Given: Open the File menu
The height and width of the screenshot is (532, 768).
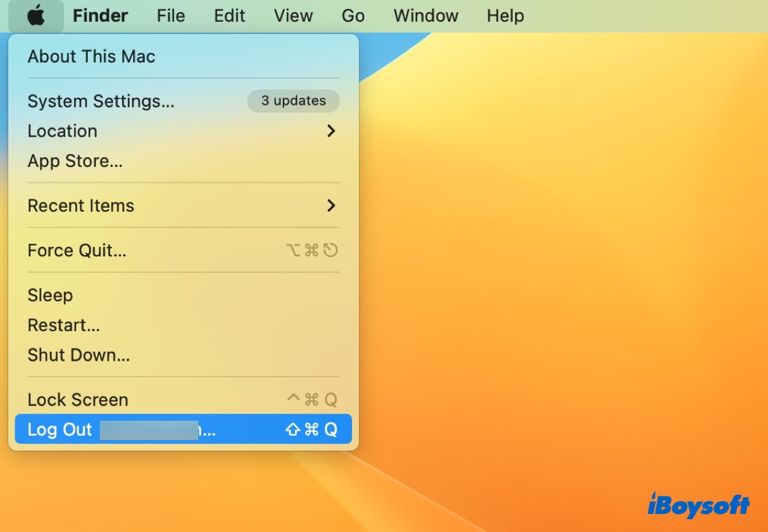Looking at the screenshot, I should point(171,16).
